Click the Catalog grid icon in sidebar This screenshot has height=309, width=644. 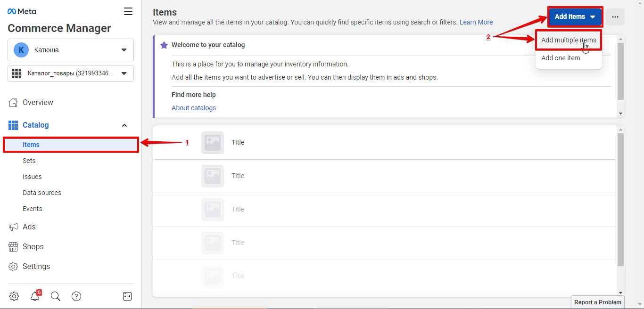click(x=13, y=125)
